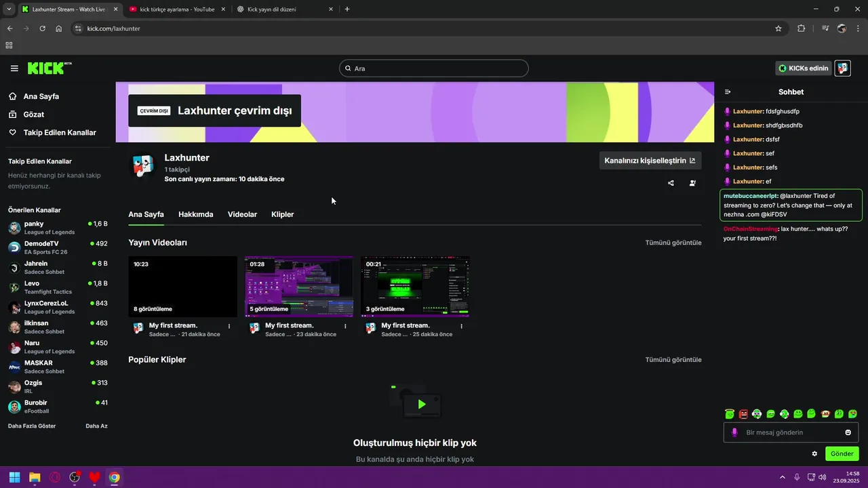Image resolution: width=868 pixels, height=488 pixels.
Task: Open options for the 23 dakika önce video
Action: pyautogui.click(x=345, y=326)
